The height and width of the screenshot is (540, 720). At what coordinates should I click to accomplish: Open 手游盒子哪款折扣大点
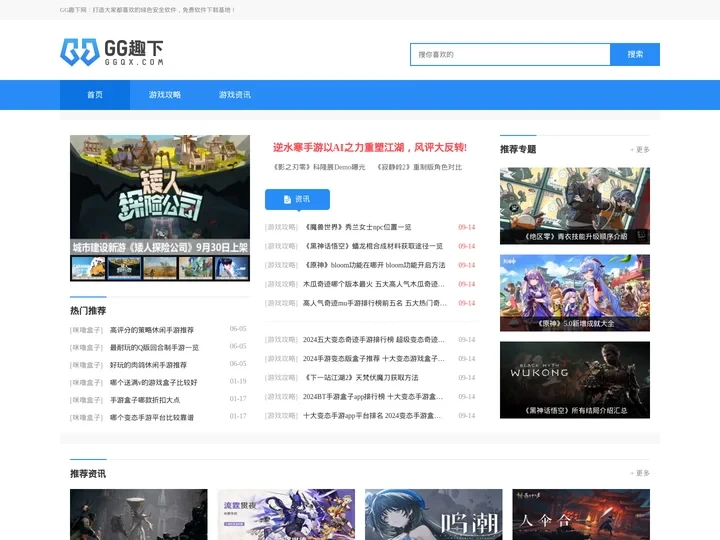pos(145,400)
